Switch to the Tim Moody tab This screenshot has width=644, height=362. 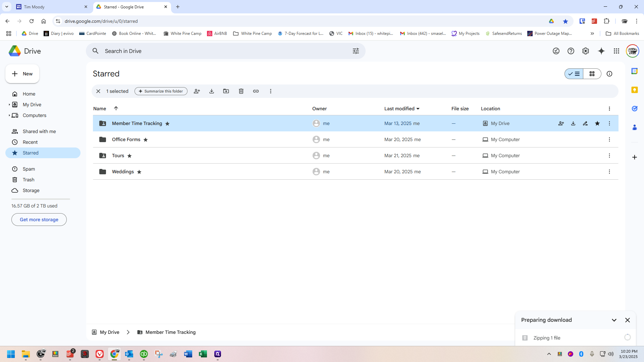coord(52,7)
